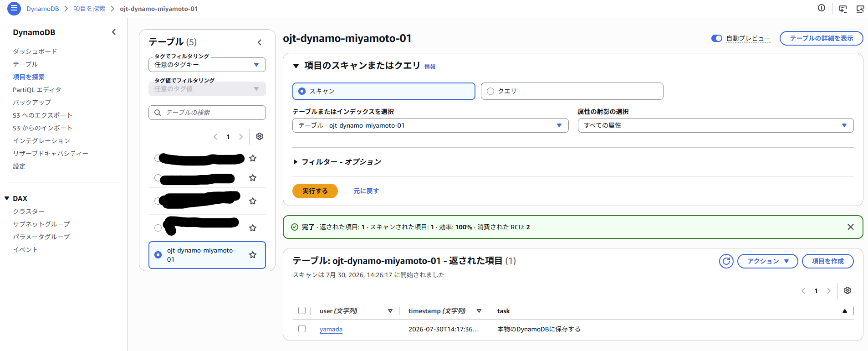
Task: Sort by the task column arrow
Action: point(845,311)
